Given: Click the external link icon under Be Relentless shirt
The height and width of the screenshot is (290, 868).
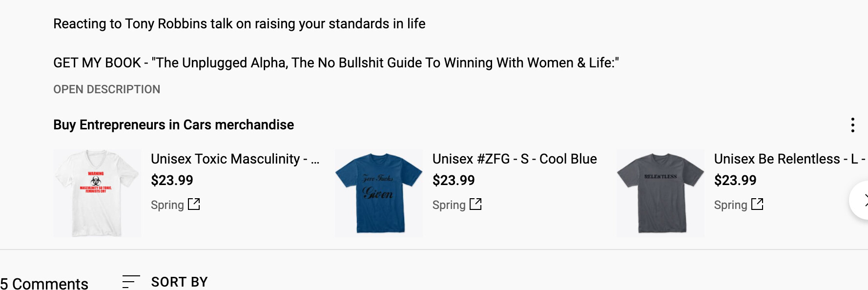Looking at the screenshot, I should coord(757,204).
